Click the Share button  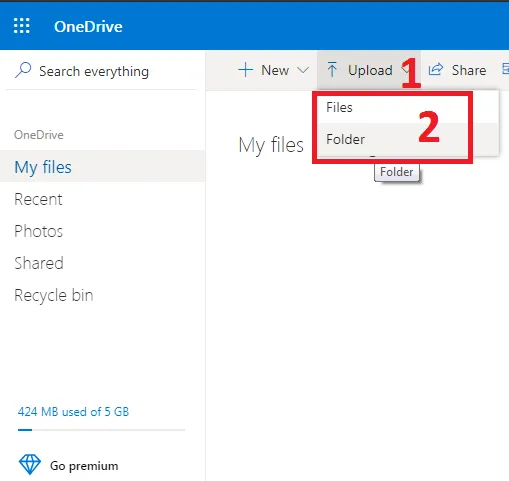coord(457,70)
